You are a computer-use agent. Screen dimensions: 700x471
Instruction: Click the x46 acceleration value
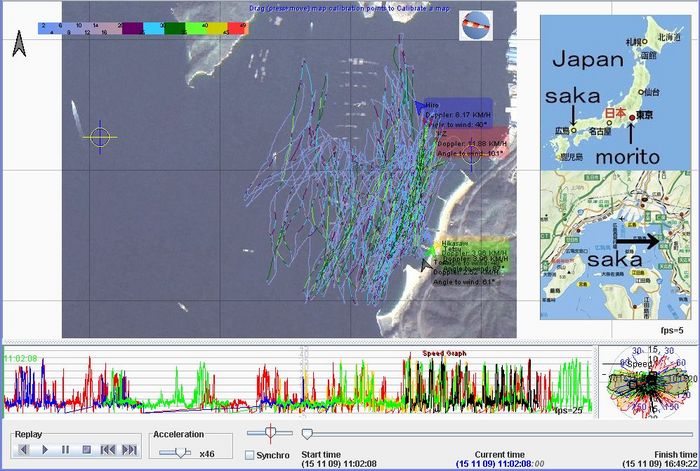point(207,454)
